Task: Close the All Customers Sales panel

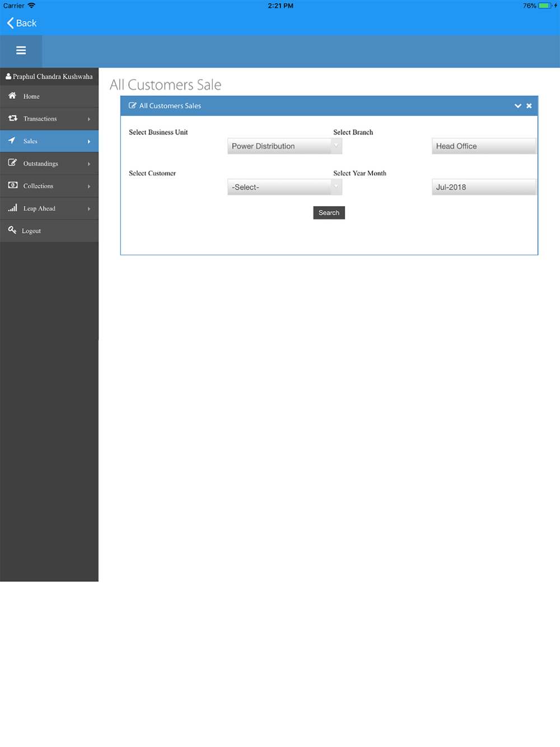Action: pos(529,106)
